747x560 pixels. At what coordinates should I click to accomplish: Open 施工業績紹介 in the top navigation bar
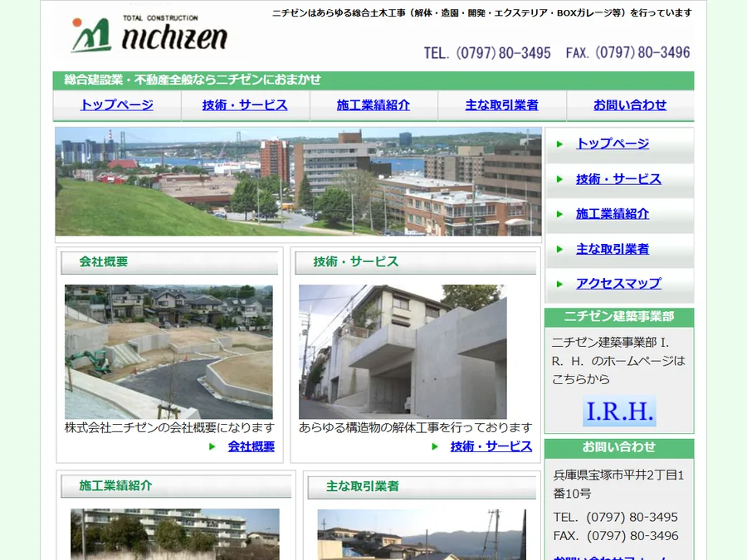point(373,105)
